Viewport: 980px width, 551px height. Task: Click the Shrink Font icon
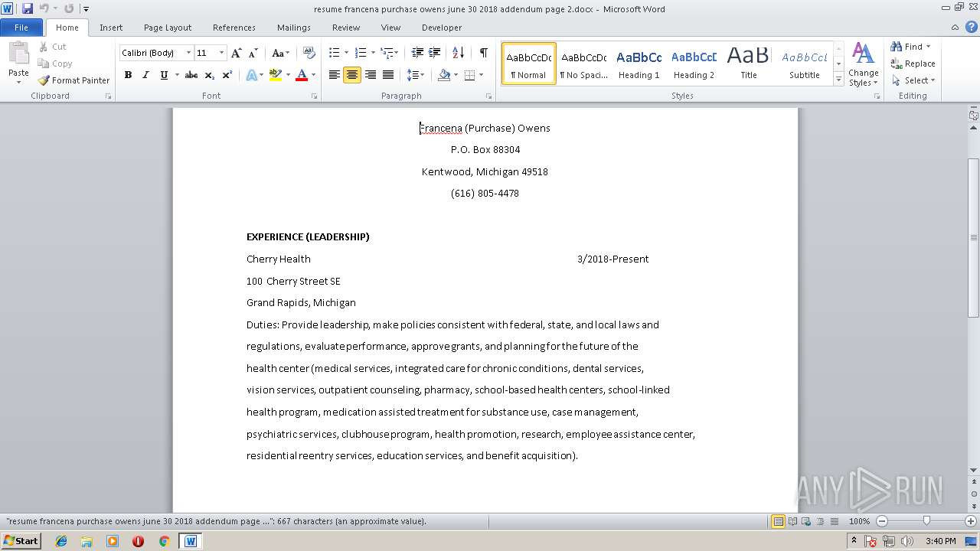pos(253,53)
